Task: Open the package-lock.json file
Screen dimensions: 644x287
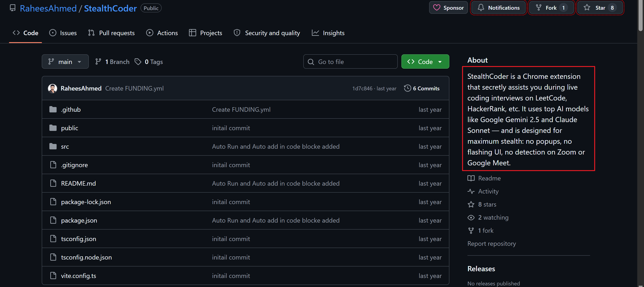Action: [x=86, y=202]
